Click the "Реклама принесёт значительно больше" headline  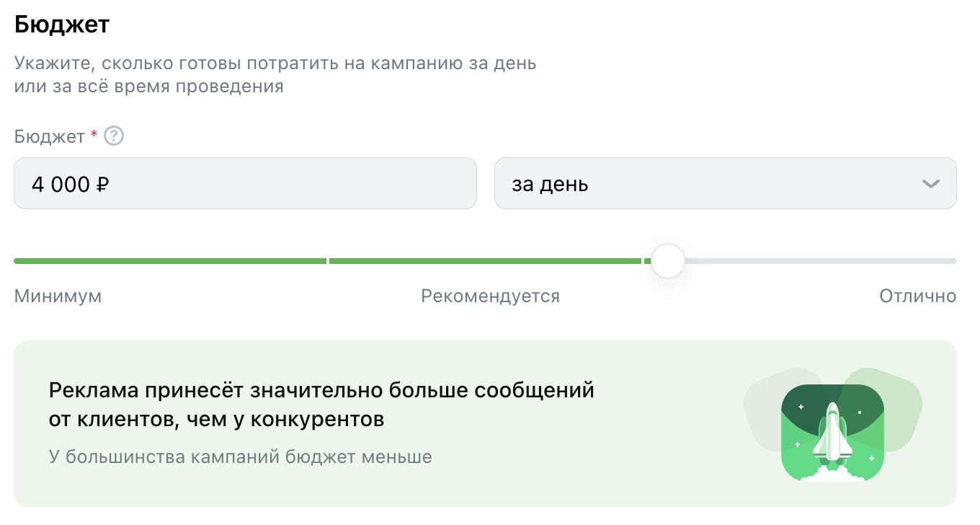[321, 390]
